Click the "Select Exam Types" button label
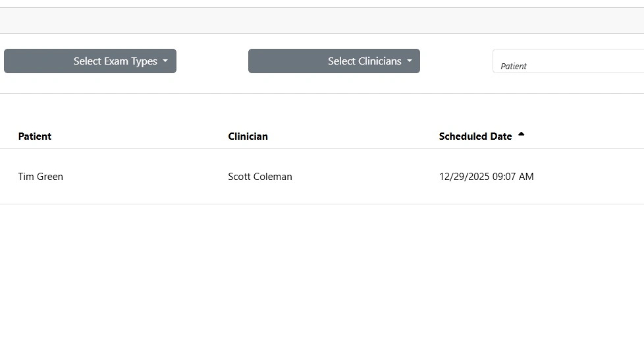This screenshot has width=644, height=360. pos(115,61)
